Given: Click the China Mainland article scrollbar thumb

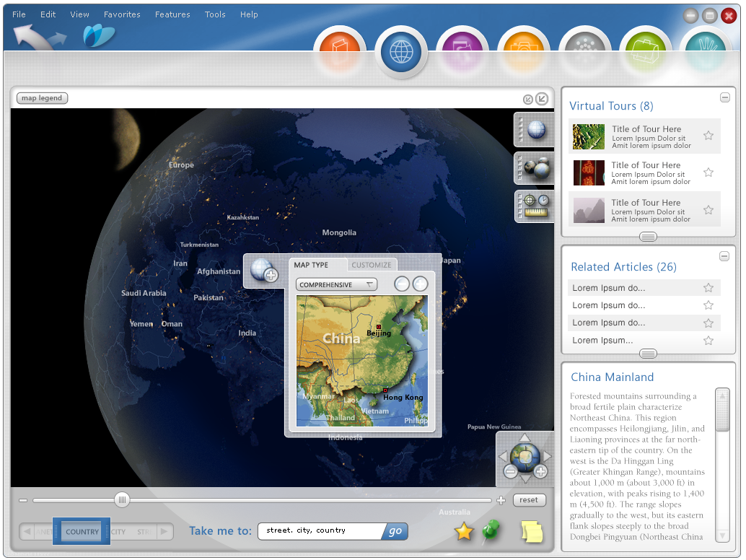Looking at the screenshot, I should [723, 410].
